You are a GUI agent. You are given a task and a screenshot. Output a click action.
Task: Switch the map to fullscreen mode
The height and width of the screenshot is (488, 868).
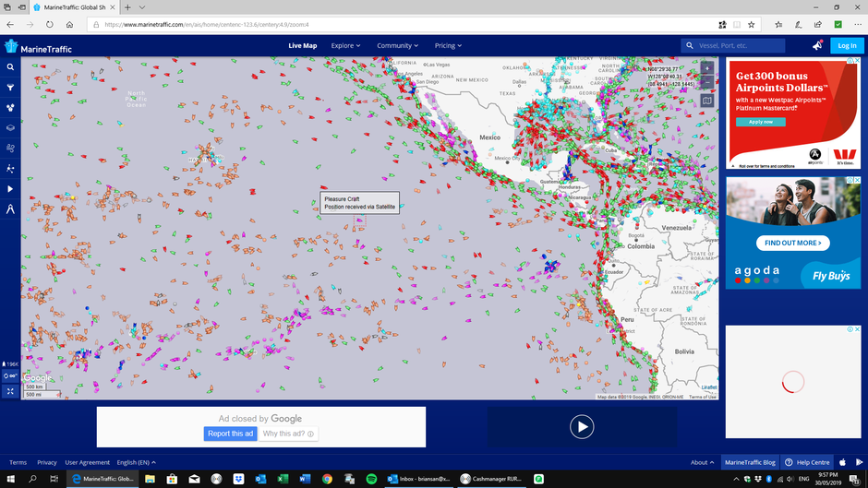coord(10,391)
